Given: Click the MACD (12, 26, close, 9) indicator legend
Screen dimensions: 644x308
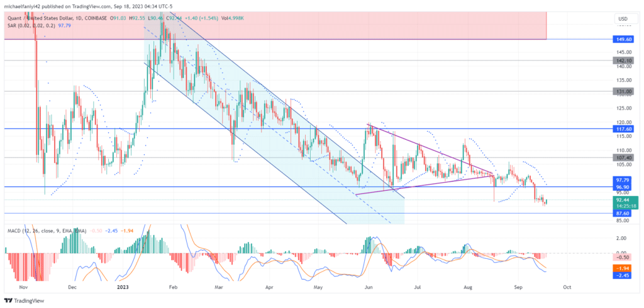Looking at the screenshot, I should 47,231.
